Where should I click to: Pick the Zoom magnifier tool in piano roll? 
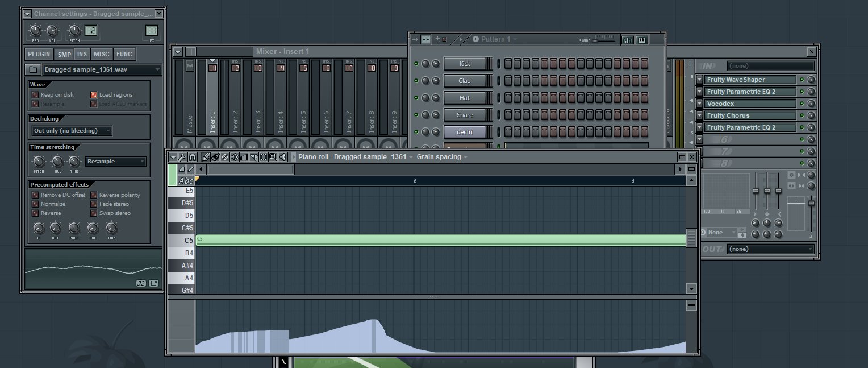[273, 157]
